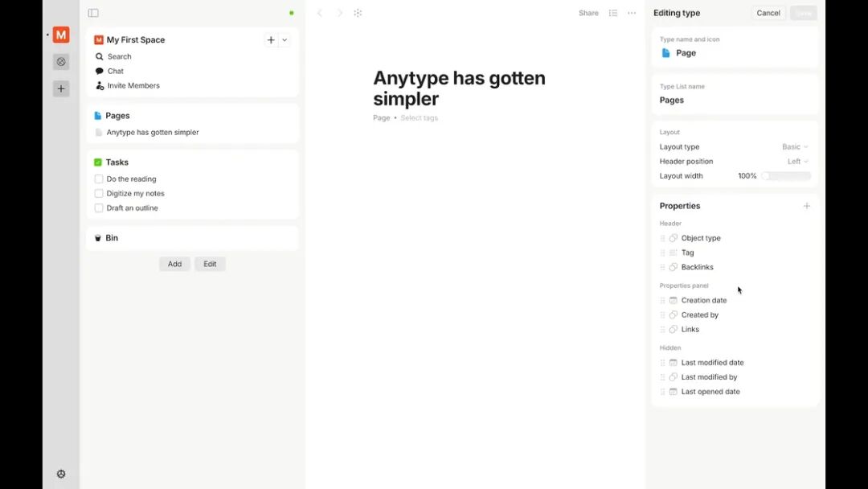The image size is (868, 489).
Task: Click the Type List name field 'Pages'
Action: pyautogui.click(x=671, y=101)
